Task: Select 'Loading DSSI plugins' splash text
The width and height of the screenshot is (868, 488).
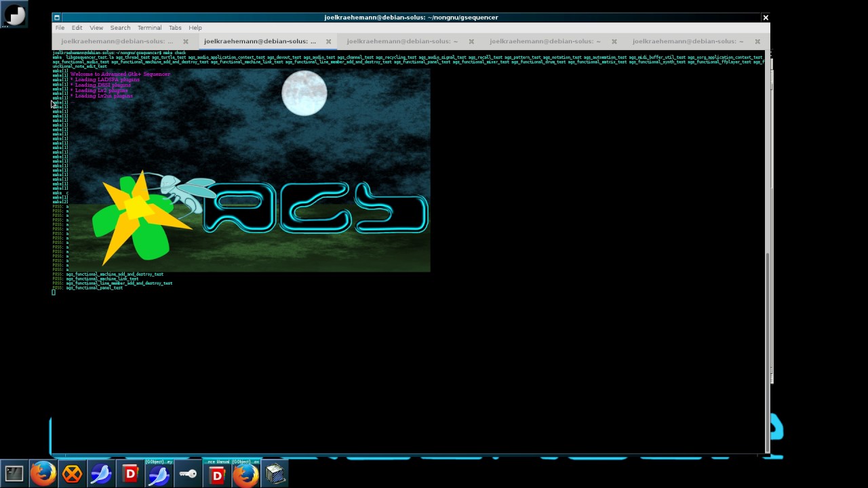Action: (102, 85)
